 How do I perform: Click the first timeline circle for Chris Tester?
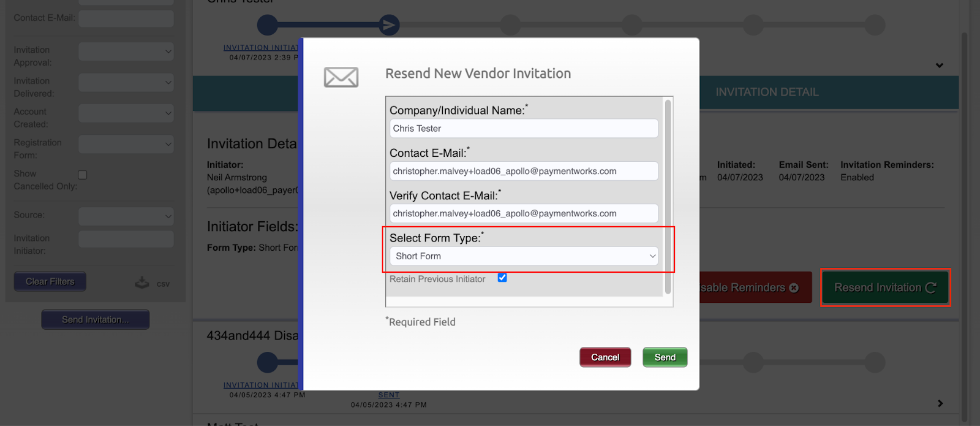click(268, 25)
